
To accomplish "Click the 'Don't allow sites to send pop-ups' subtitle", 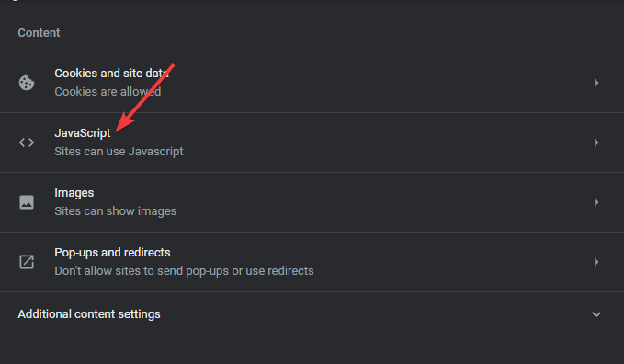I will click(184, 271).
